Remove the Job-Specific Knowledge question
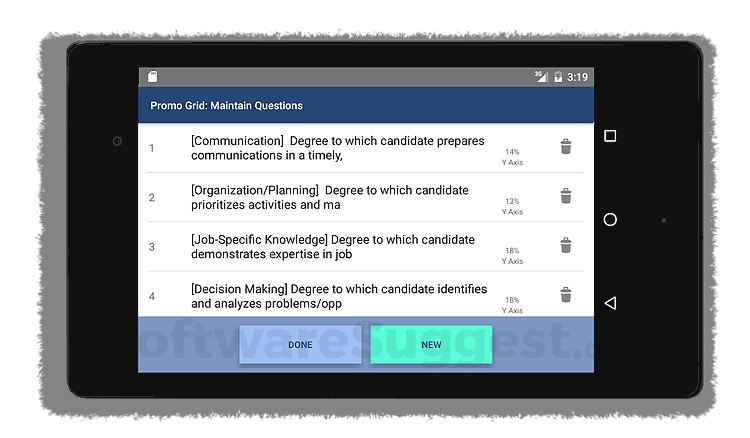Screen dimensions: 750x438 [x=566, y=245]
